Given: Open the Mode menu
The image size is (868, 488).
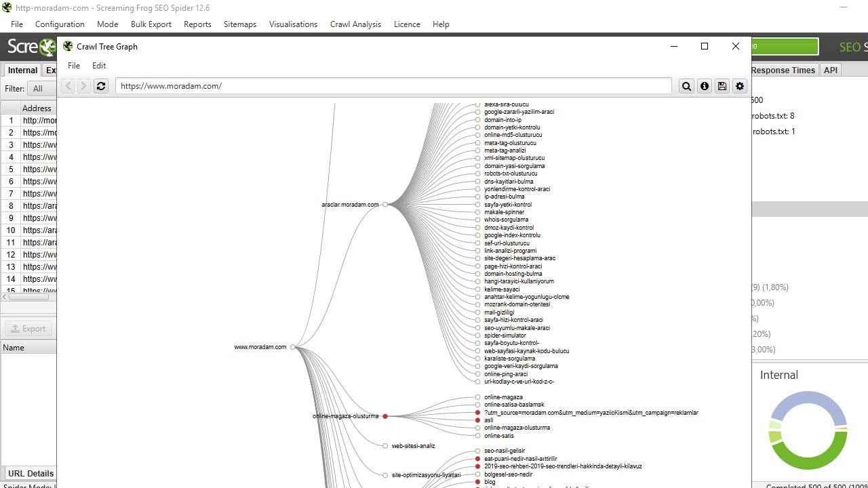Looking at the screenshot, I should coord(107,24).
